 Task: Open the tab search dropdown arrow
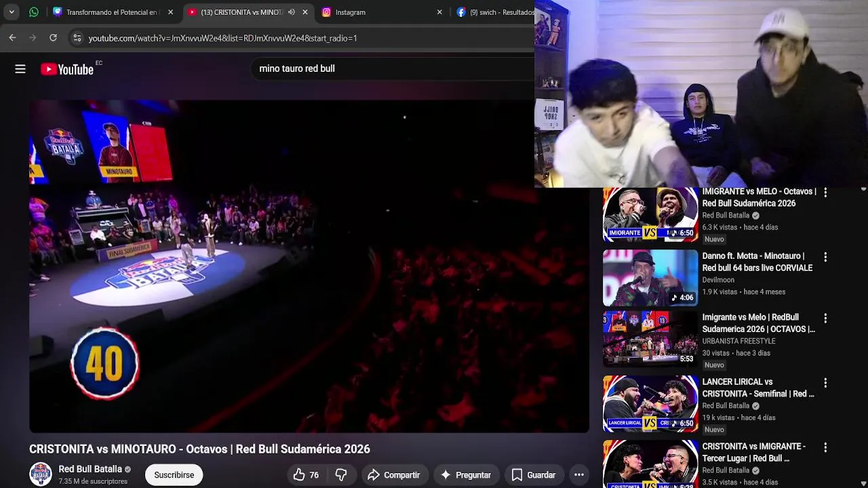12,12
